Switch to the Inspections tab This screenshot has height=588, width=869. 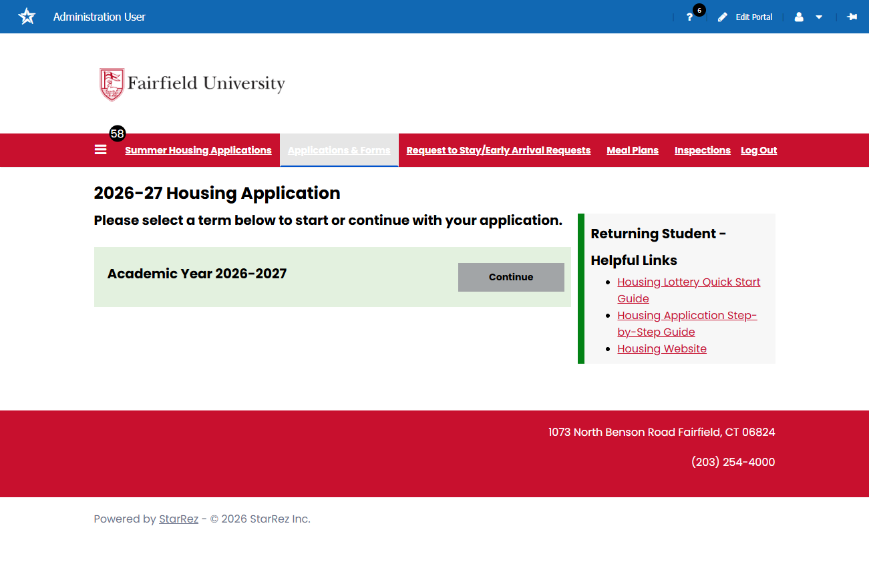coord(703,150)
